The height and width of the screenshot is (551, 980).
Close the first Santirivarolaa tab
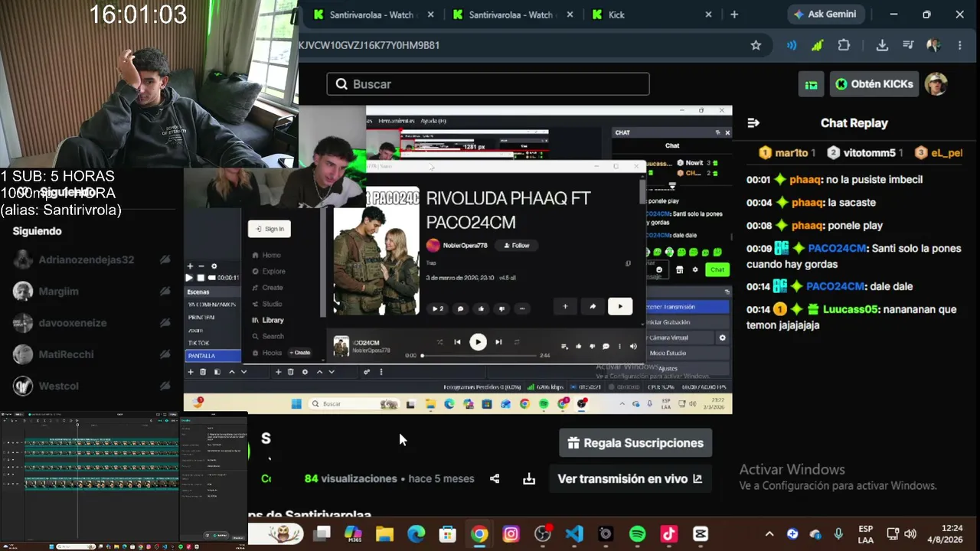[431, 15]
